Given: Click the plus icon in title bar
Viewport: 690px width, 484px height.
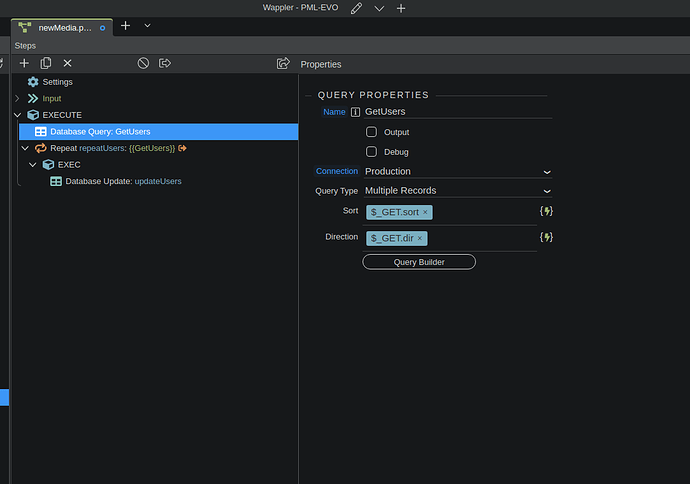Looking at the screenshot, I should pos(401,8).
